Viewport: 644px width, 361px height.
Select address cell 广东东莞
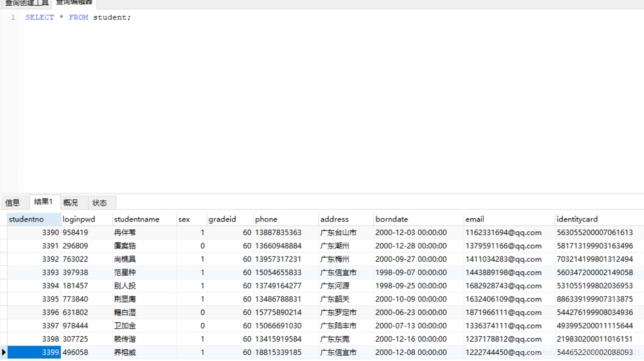pos(346,339)
